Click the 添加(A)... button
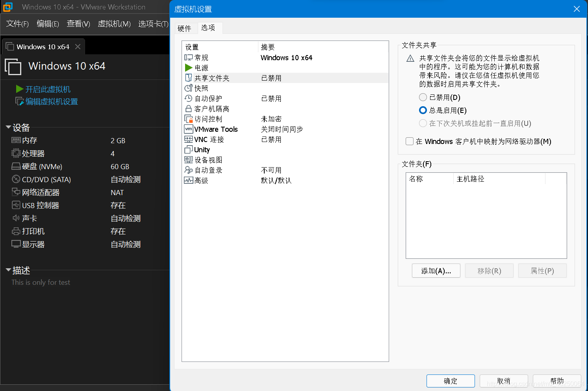Image resolution: width=588 pixels, height=391 pixels. coord(436,271)
